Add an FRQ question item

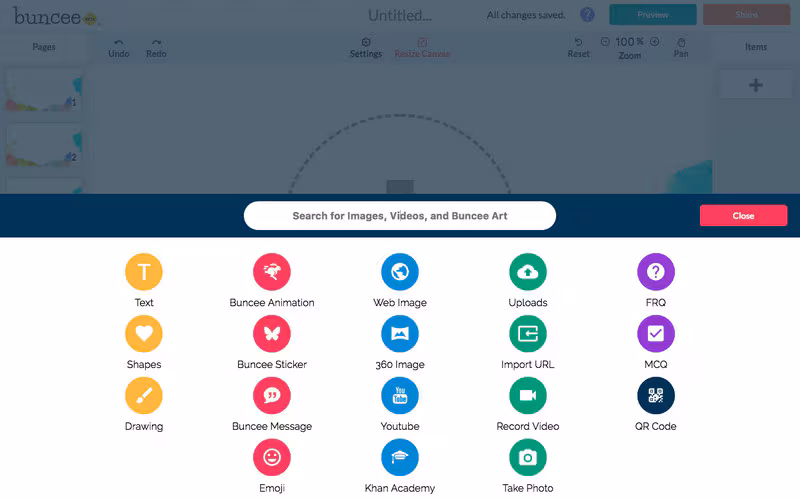[656, 271]
